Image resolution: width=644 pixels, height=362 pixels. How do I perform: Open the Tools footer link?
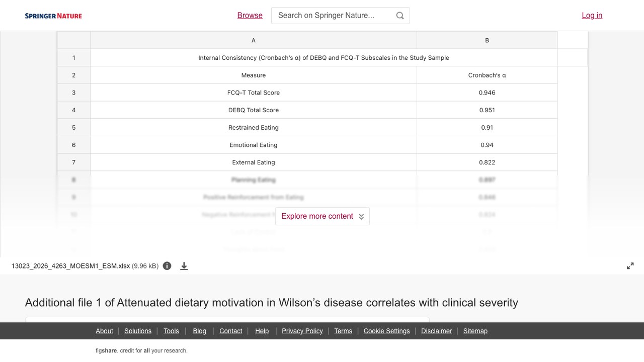click(171, 331)
